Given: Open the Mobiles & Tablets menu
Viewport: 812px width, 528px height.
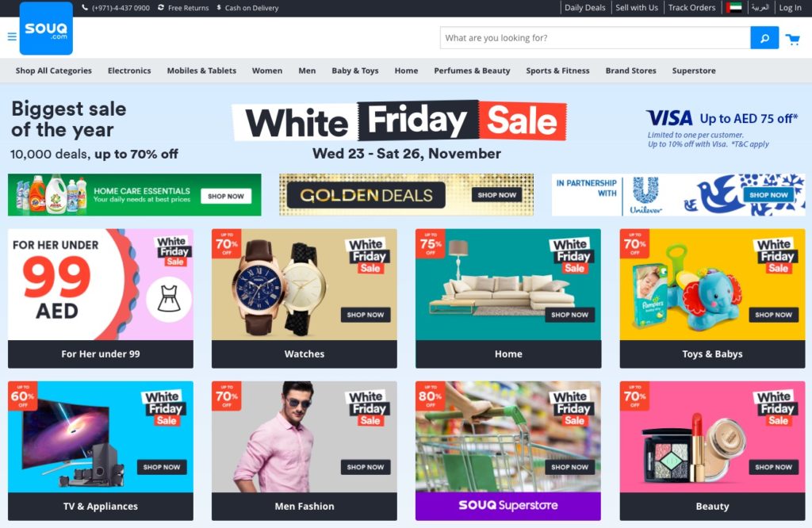Looking at the screenshot, I should (x=201, y=71).
